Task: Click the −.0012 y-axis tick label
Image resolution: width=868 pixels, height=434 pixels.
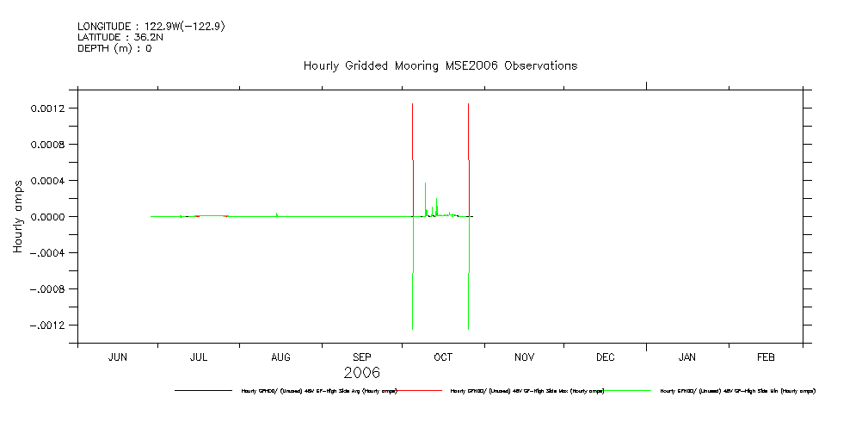Action: tap(50, 325)
